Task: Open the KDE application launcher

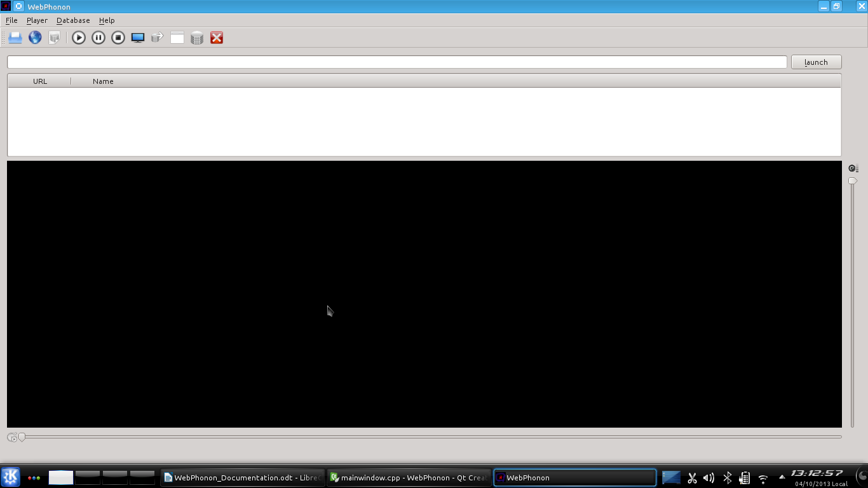Action: 10,477
